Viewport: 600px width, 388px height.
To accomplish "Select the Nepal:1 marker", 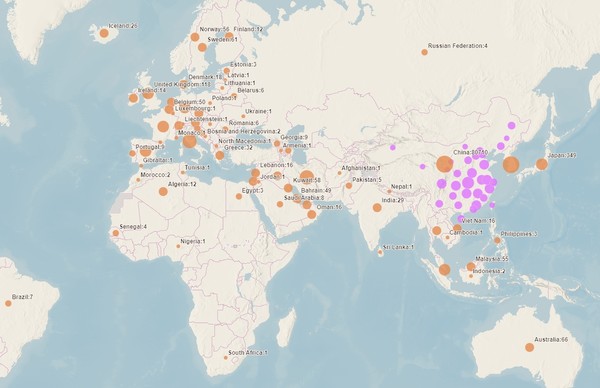I will pyautogui.click(x=389, y=191).
